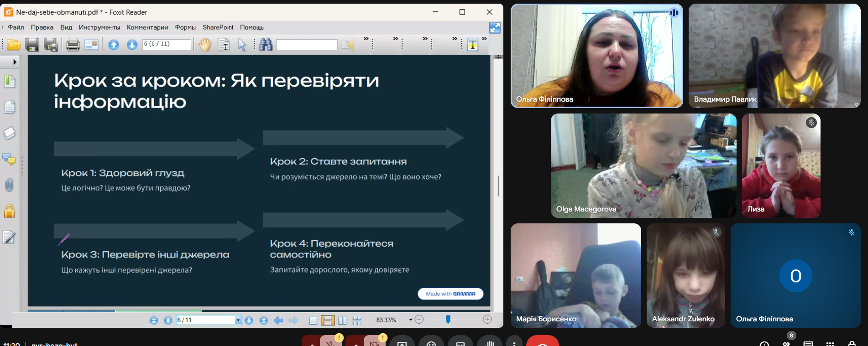Open the Инструменты menu
The width and height of the screenshot is (868, 346).
coord(99,27)
